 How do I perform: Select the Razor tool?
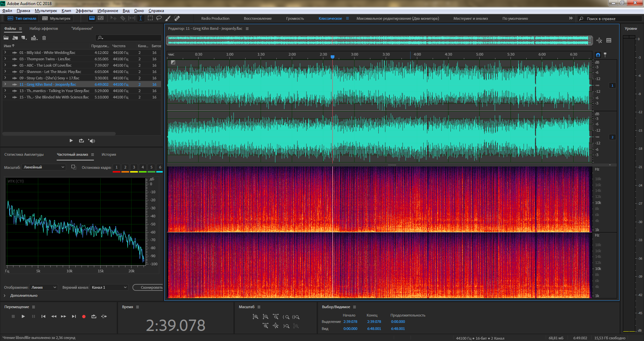pyautogui.click(x=123, y=18)
